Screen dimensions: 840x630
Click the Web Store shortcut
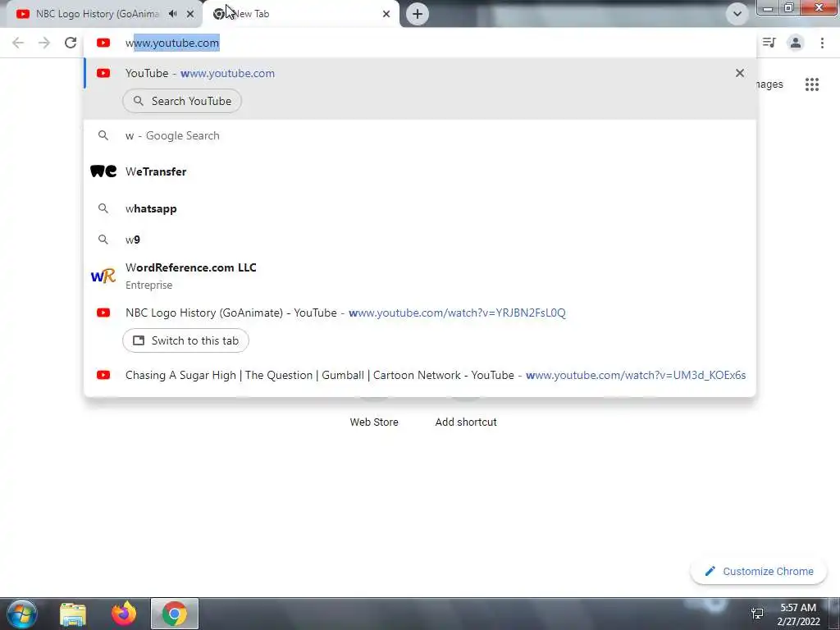pyautogui.click(x=374, y=422)
